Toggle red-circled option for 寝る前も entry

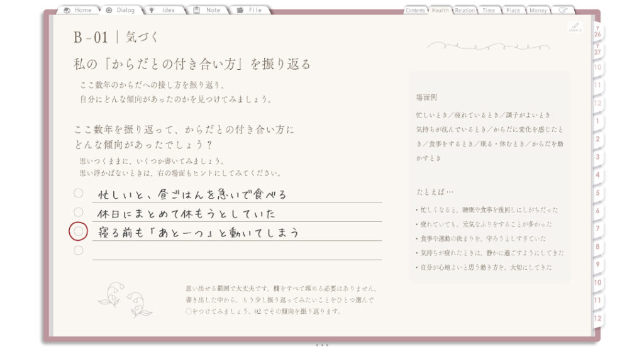tap(78, 231)
